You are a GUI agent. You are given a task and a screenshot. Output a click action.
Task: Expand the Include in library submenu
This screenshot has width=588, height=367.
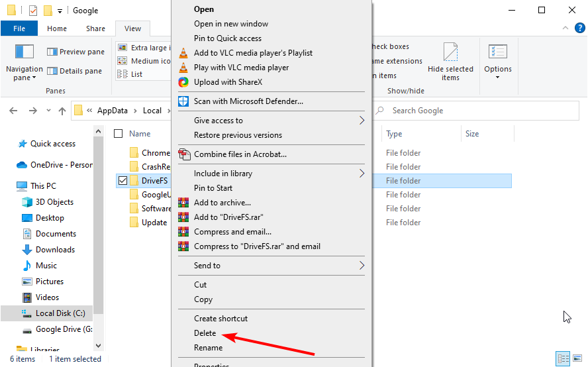362,174
